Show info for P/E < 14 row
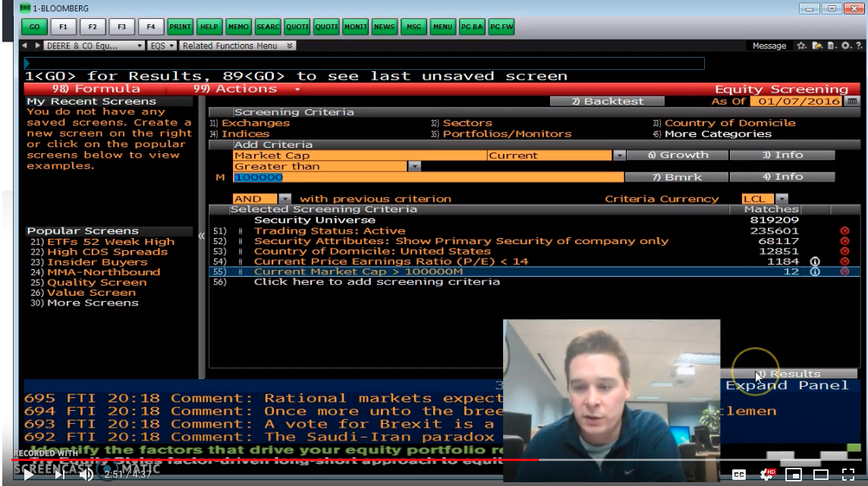The height and width of the screenshot is (486, 868). pos(815,262)
